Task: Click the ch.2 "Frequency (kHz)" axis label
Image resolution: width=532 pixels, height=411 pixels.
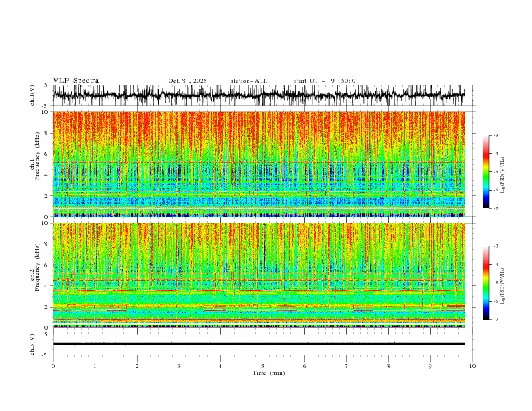Action: [38, 267]
